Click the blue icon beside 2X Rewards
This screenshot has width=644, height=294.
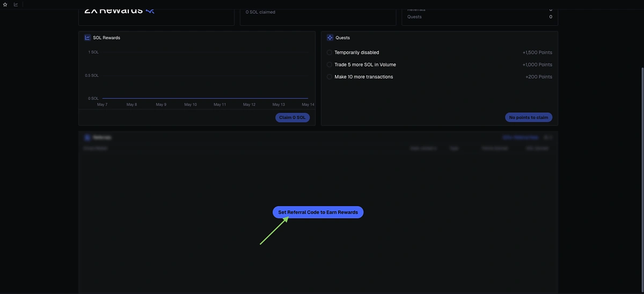coord(150,10)
